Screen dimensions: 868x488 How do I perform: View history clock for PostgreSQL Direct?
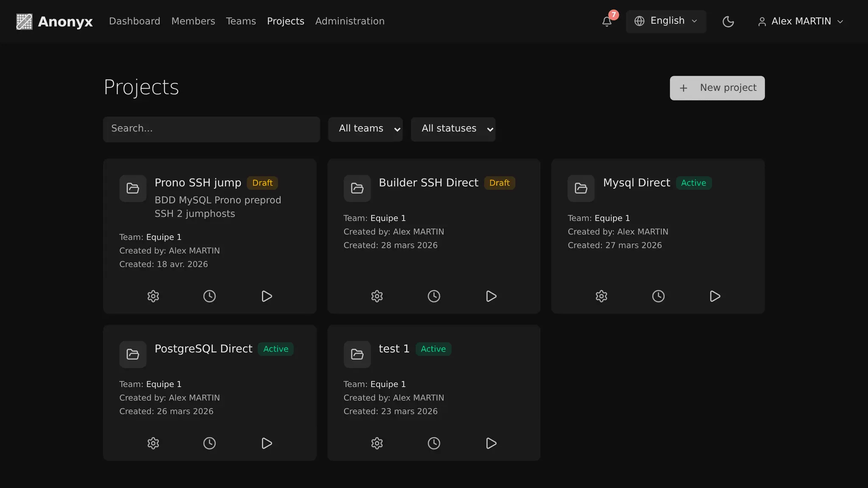(209, 443)
